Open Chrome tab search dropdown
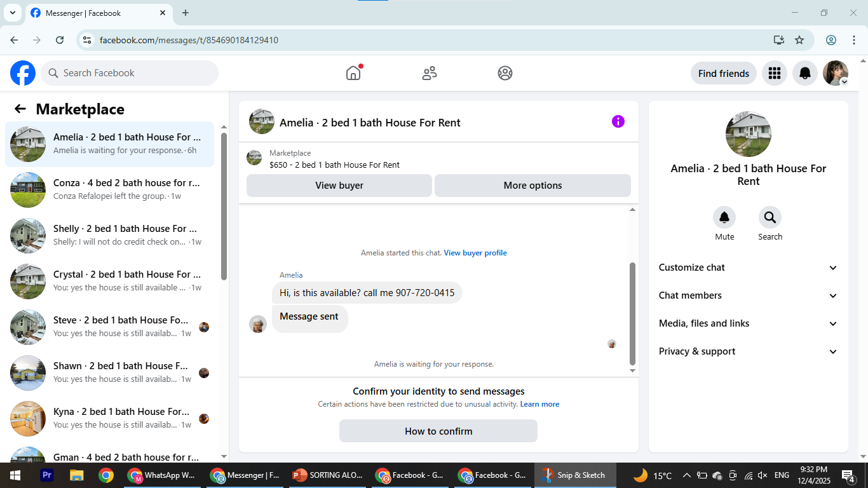Screen dimensions: 868x488 [x=12, y=13]
